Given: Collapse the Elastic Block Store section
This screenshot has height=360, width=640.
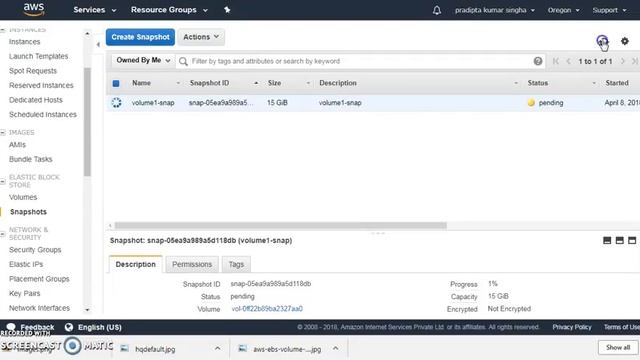Looking at the screenshot, I should pos(3,181).
